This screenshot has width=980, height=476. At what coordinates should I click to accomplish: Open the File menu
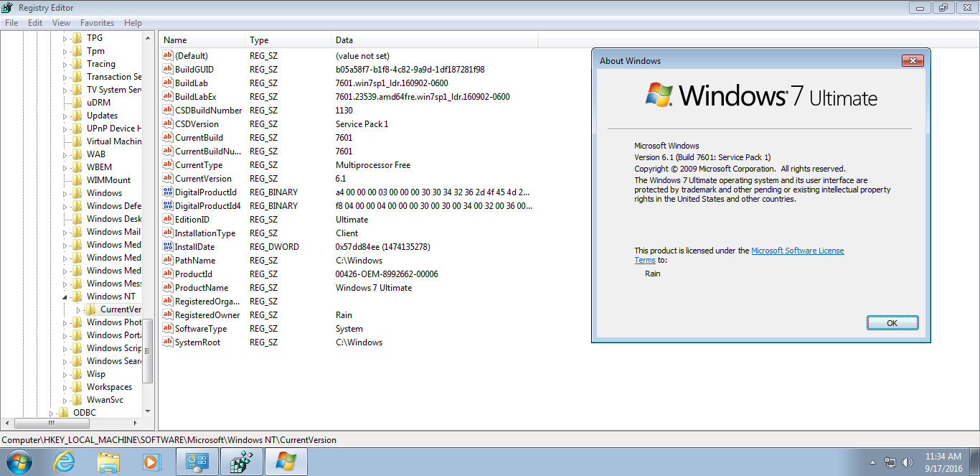11,23
